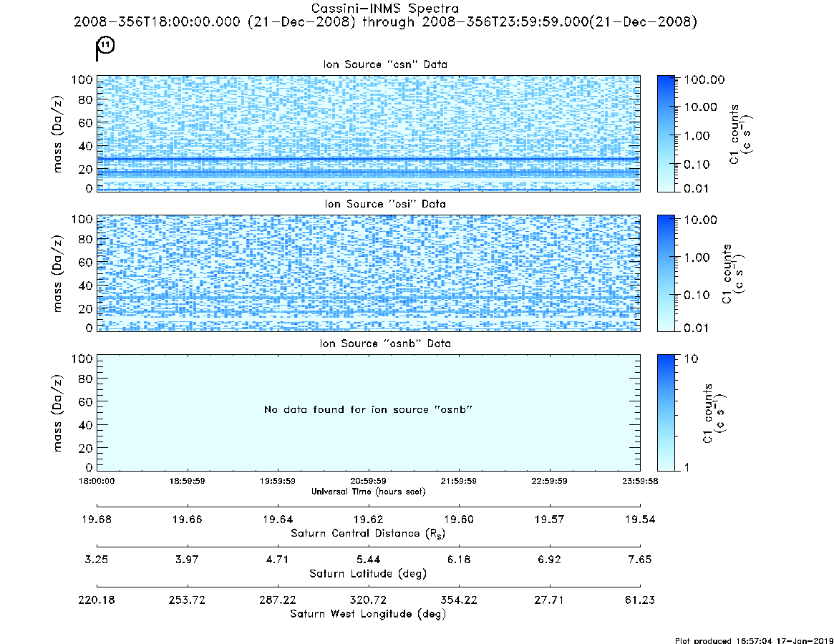Click the osi "C1 counts" color bar label
Screen dimensions: 834x644
tap(733, 274)
